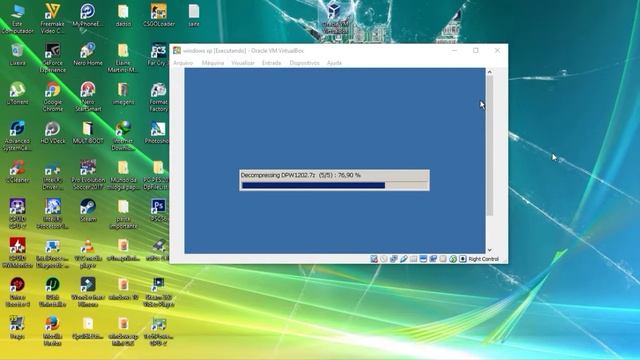This screenshot has height=360, width=640.
Task: Click the Decompressing DPW1202.7z status text
Action: click(x=301, y=175)
